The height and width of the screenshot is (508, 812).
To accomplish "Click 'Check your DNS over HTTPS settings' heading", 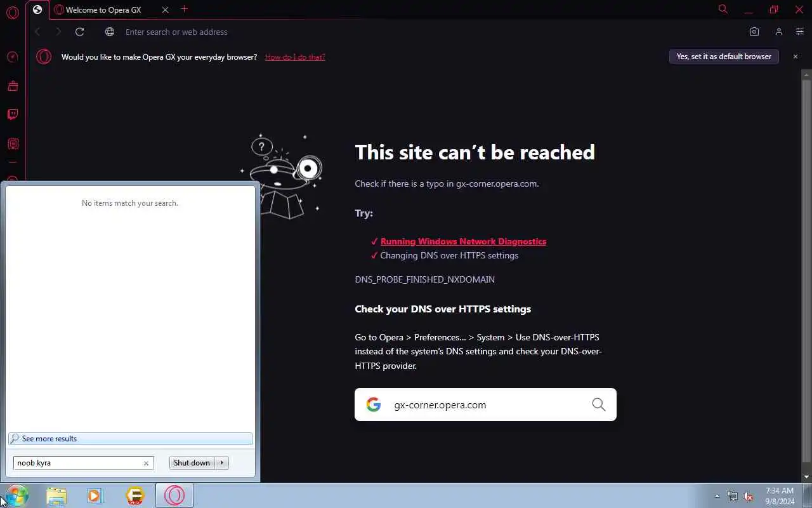I will pyautogui.click(x=443, y=309).
